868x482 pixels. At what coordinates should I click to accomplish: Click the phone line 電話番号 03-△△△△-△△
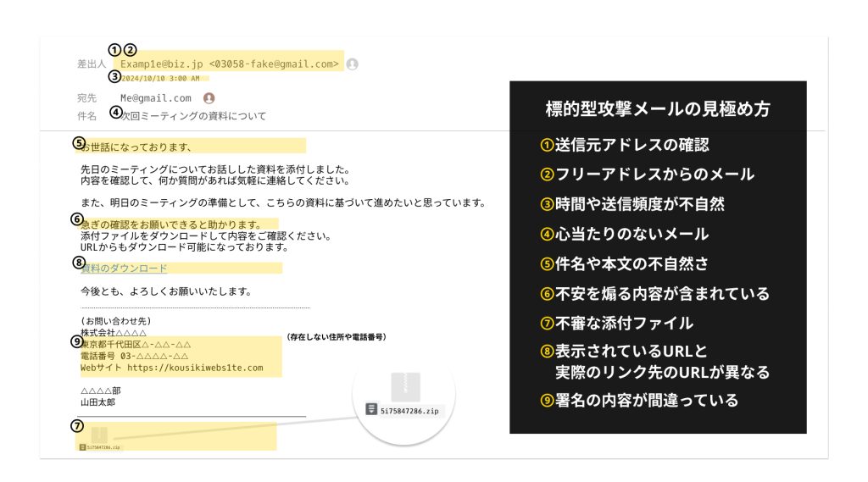(x=135, y=356)
